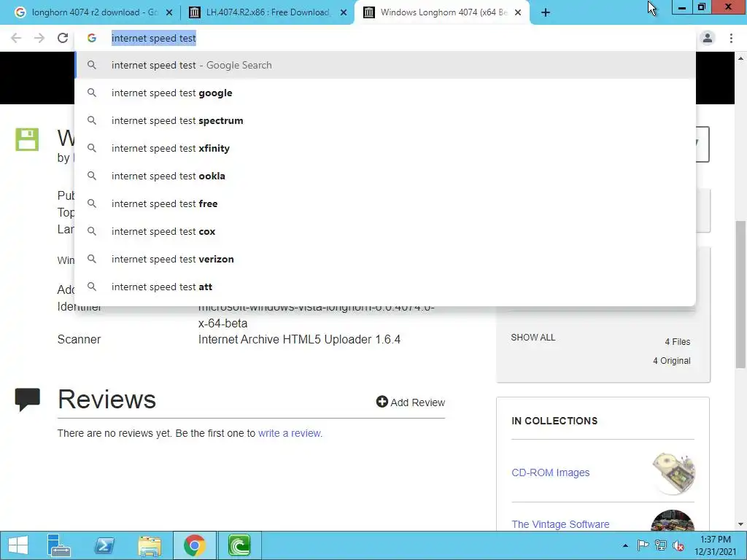Image resolution: width=747 pixels, height=560 pixels.
Task: Click the CD-ROM Images collection thumbnail
Action: click(673, 473)
